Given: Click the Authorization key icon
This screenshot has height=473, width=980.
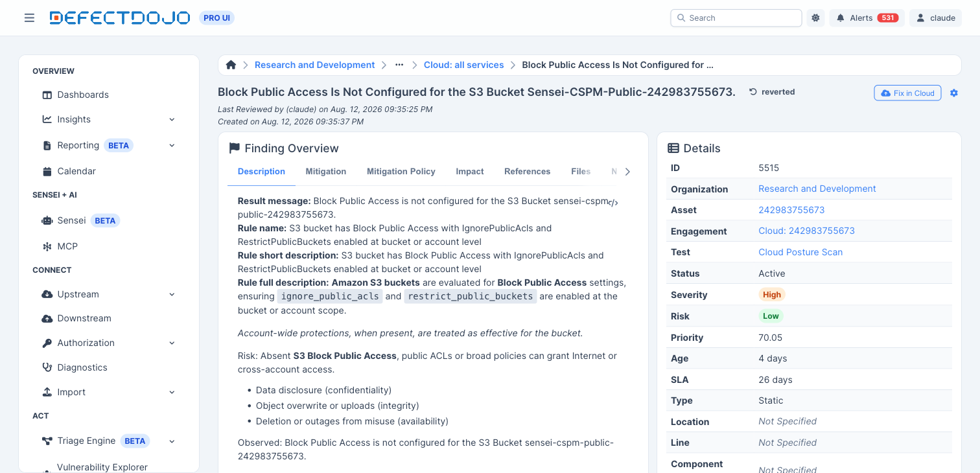Looking at the screenshot, I should [x=47, y=343].
